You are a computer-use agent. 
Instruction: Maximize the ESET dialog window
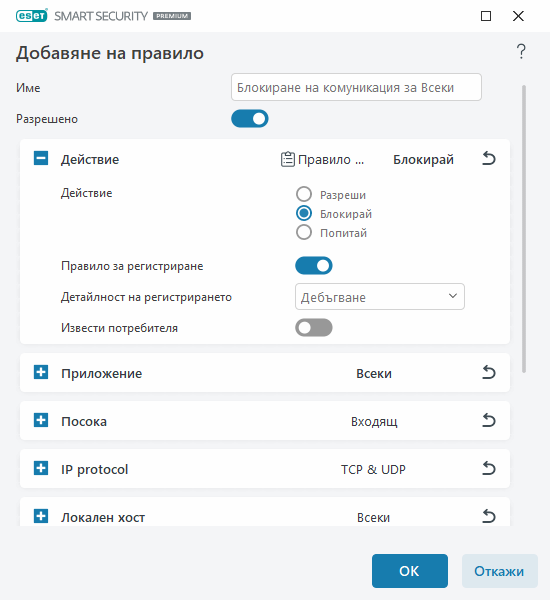pos(486,16)
